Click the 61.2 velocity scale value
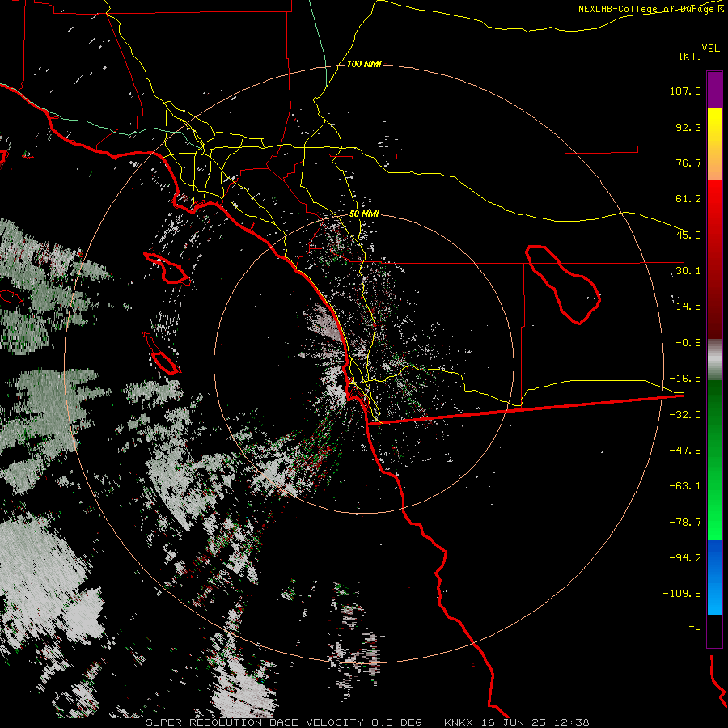Image resolution: width=728 pixels, height=728 pixels. 688,199
